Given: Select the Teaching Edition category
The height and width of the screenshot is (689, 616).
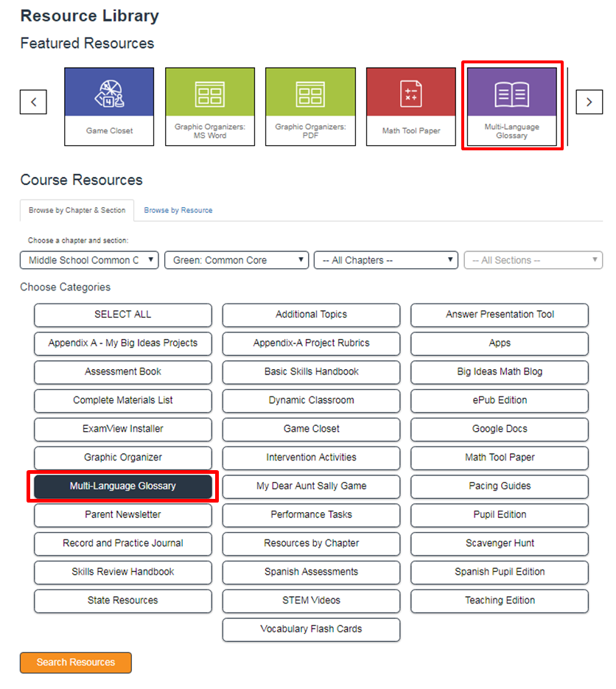Looking at the screenshot, I should [x=500, y=601].
